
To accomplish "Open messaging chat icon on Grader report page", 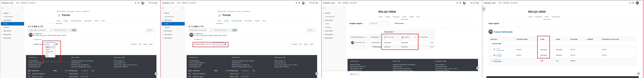I will click(460, 3).
